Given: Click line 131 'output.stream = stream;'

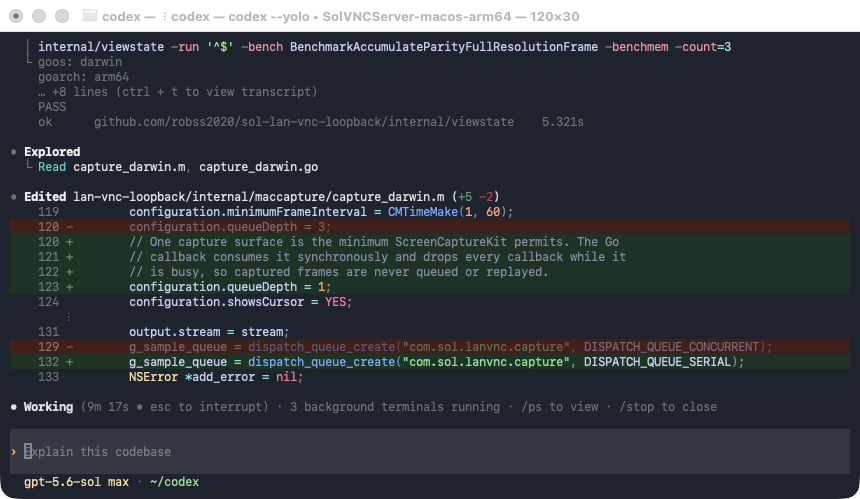Looking at the screenshot, I should (209, 332).
